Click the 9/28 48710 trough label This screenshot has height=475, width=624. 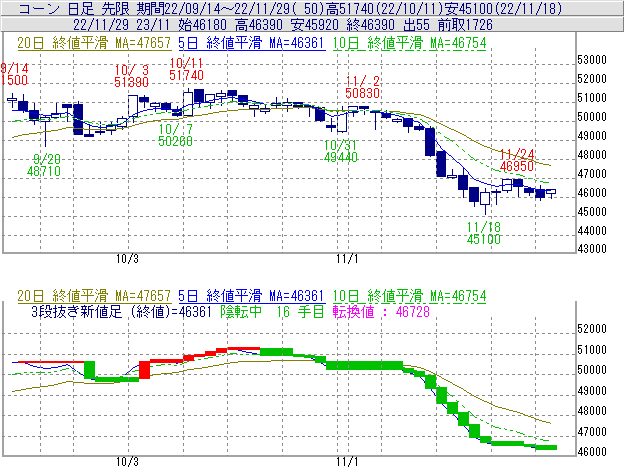pyautogui.click(x=44, y=165)
